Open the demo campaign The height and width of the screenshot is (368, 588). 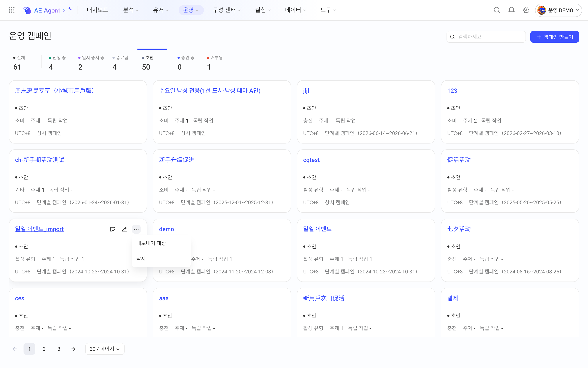point(166,229)
